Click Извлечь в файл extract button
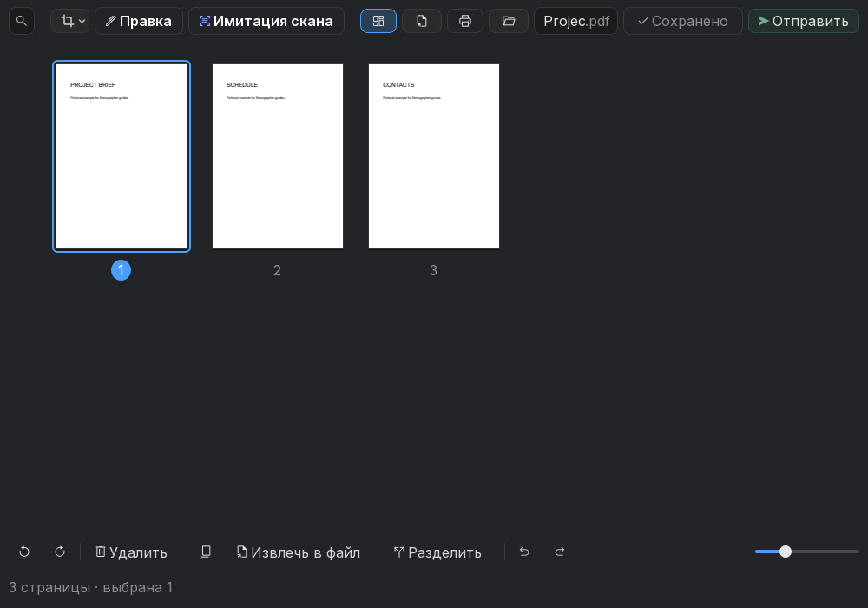The height and width of the screenshot is (608, 868). coord(299,552)
